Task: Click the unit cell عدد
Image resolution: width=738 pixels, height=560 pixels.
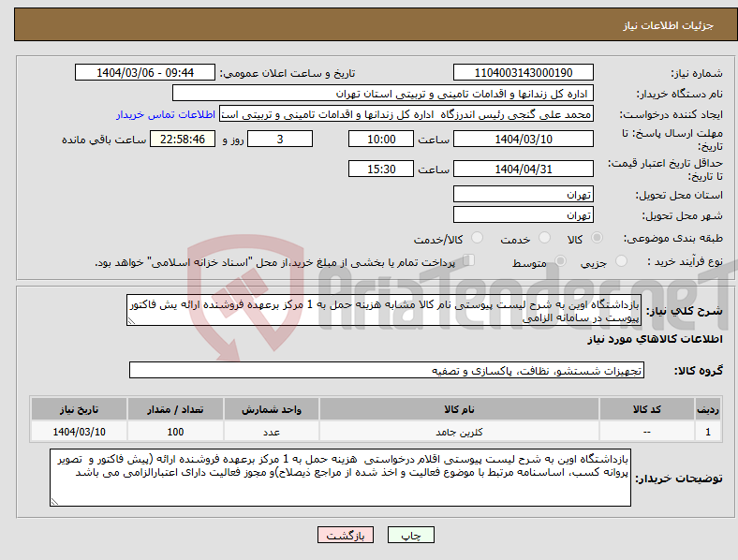Action: coord(271,432)
